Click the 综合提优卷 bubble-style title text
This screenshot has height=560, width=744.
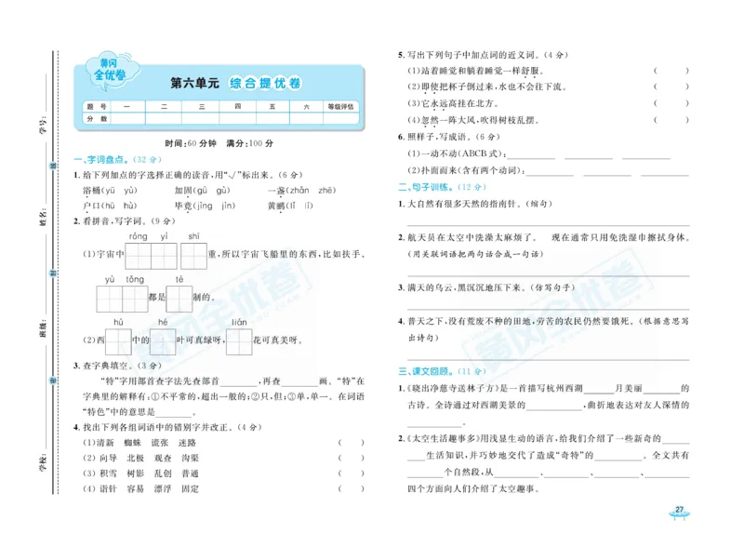tap(265, 83)
